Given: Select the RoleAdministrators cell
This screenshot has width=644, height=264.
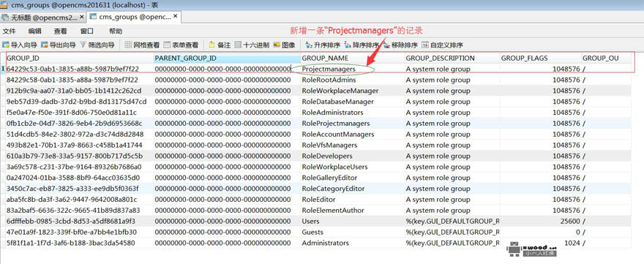Looking at the screenshot, I should pyautogui.click(x=353, y=113).
